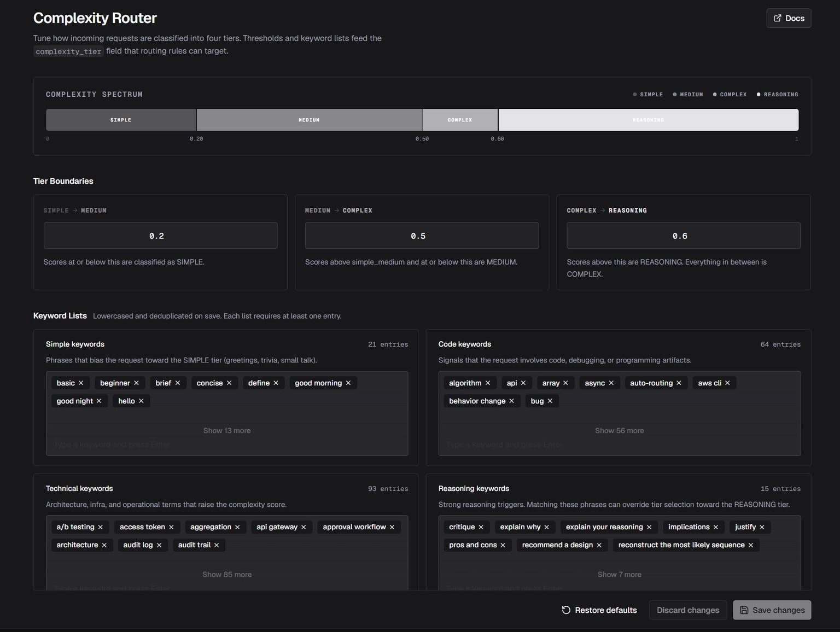This screenshot has height=632, width=840.
Task: Delete the 'access token' keyword
Action: click(x=171, y=527)
